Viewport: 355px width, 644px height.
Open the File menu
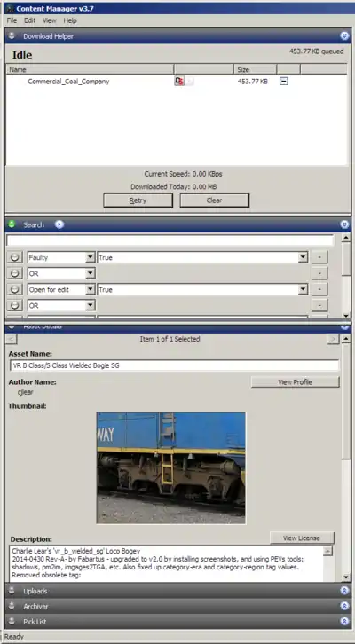tap(12, 20)
